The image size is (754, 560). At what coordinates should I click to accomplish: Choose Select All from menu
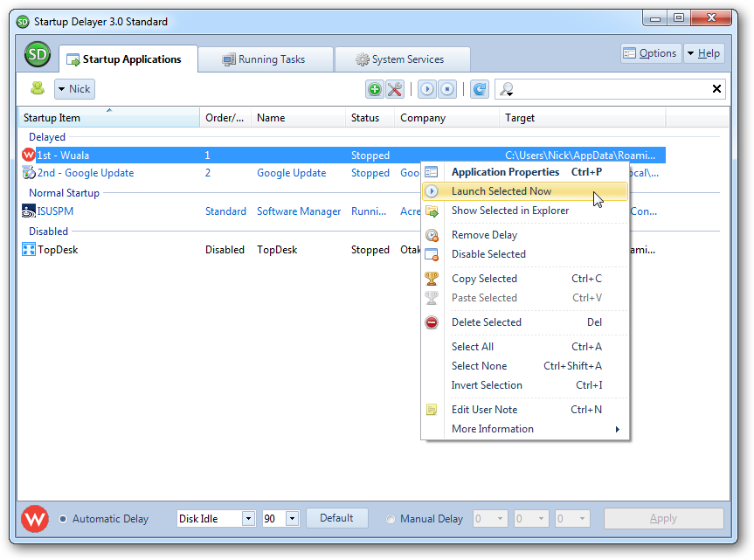525,347
